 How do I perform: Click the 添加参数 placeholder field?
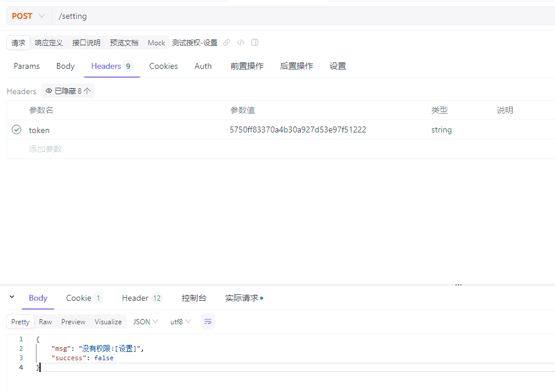(x=45, y=149)
